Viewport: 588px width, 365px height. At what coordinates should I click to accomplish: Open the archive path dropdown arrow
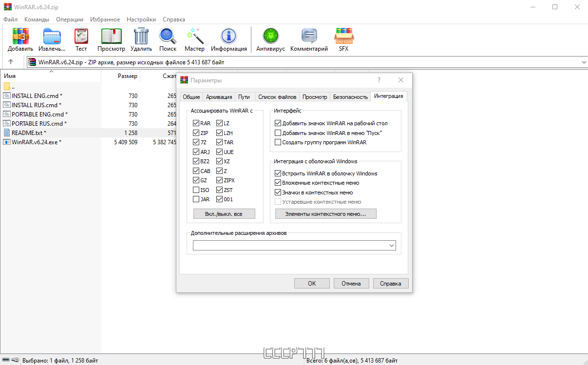(x=583, y=62)
